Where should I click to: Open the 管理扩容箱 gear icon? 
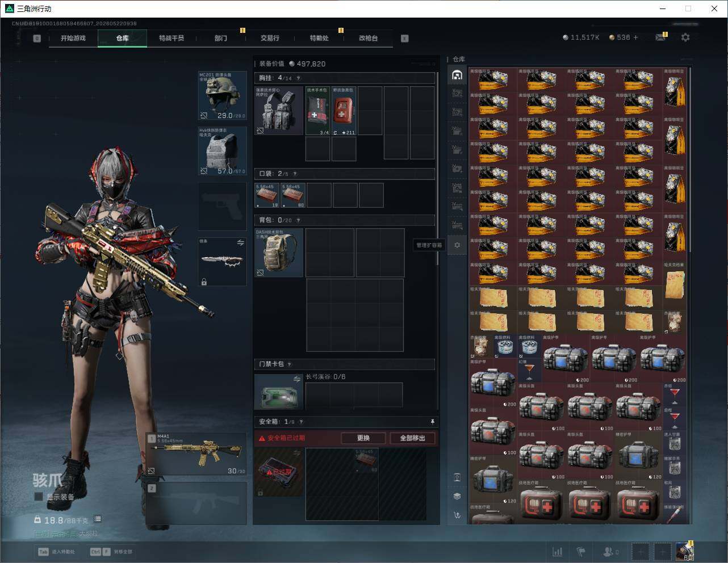click(x=457, y=245)
